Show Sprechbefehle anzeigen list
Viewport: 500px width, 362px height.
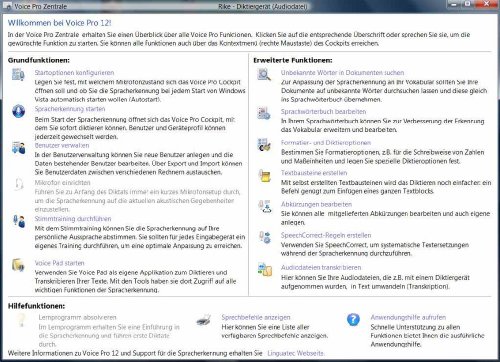[x=256, y=317]
